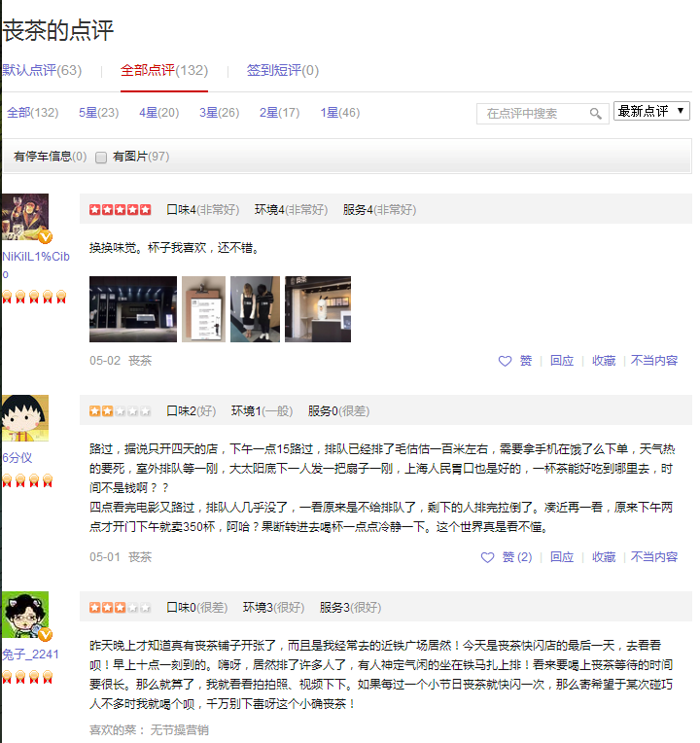Viewport: 700px width, 743px height.
Task: Open menu clipboard photo thumbnail
Action: (203, 309)
